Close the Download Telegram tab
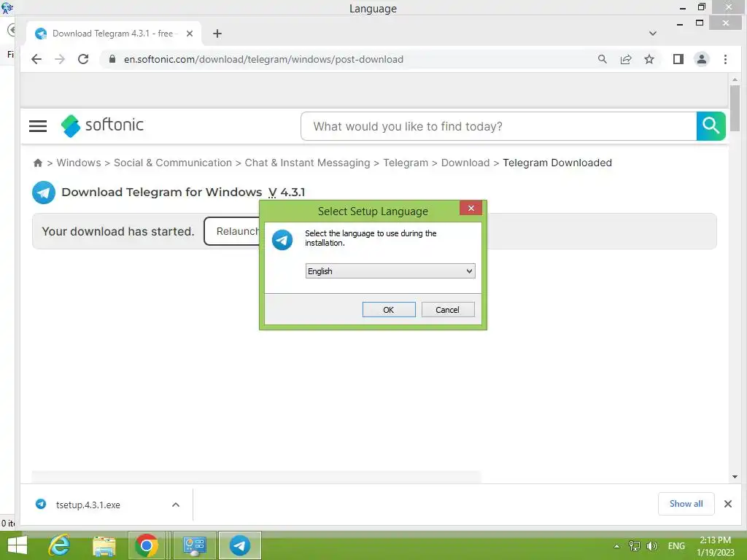The image size is (747, 560). click(190, 34)
